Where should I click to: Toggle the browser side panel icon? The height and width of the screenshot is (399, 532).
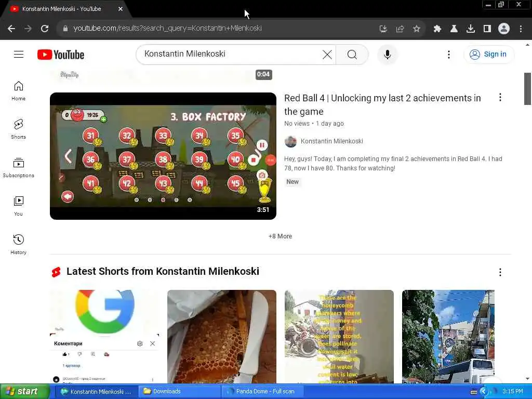coord(487,29)
